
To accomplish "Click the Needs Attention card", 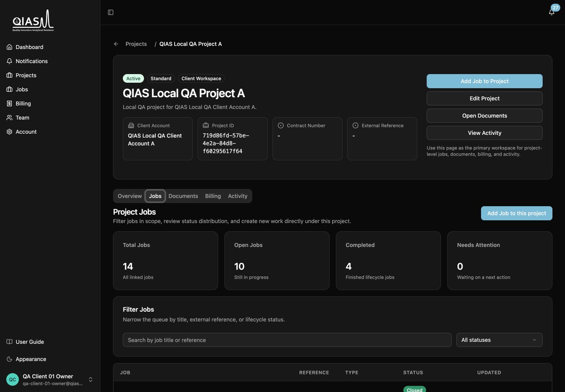I will tap(500, 261).
